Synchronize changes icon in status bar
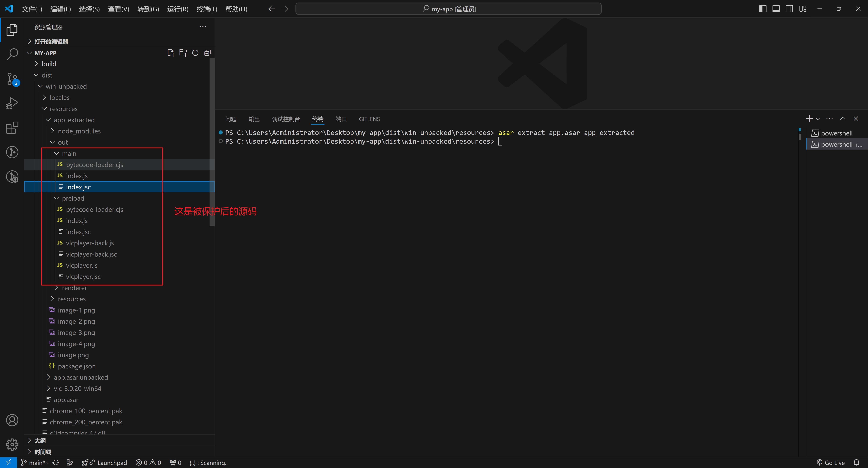 click(56, 463)
